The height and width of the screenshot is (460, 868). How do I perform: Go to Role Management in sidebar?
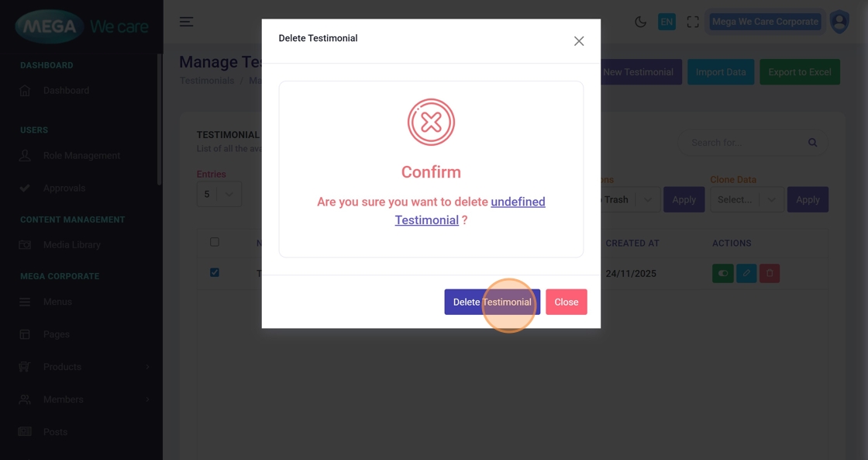point(81,156)
